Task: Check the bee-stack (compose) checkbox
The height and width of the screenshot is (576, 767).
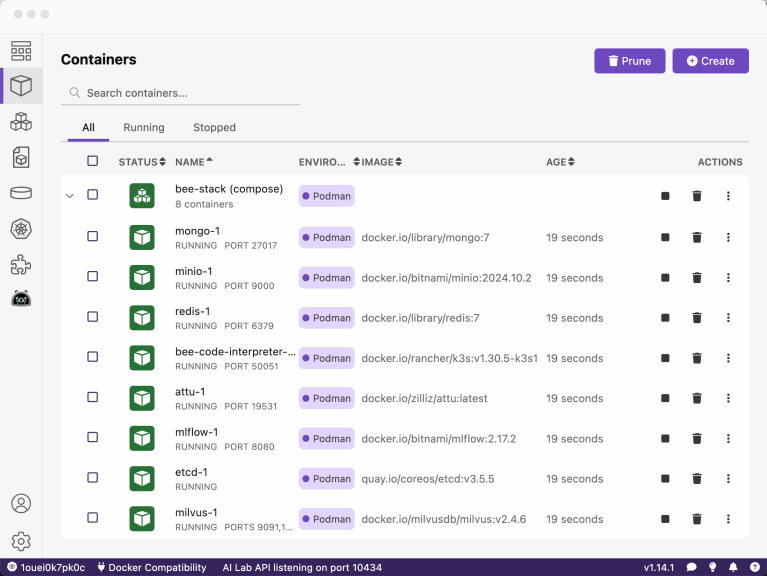Action: click(x=92, y=195)
